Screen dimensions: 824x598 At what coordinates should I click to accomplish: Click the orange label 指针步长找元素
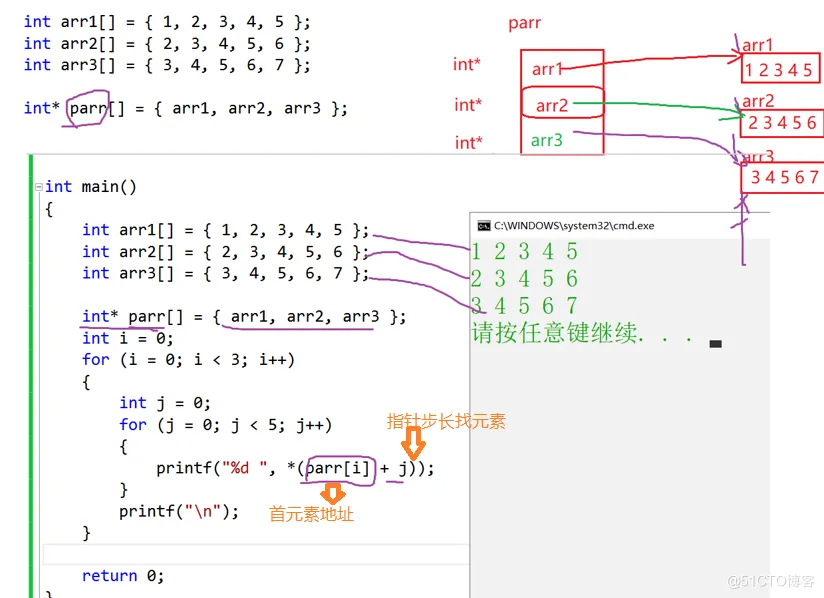pos(446,421)
